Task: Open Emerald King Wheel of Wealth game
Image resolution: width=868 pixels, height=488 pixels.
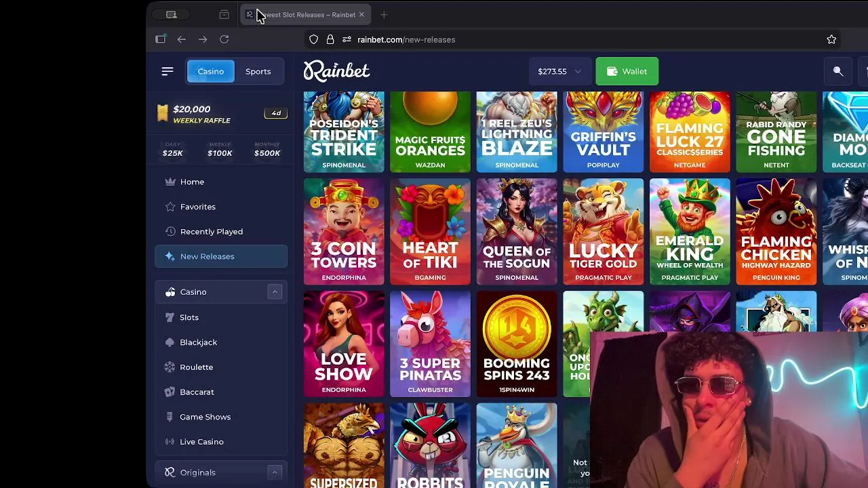Action: 690,232
